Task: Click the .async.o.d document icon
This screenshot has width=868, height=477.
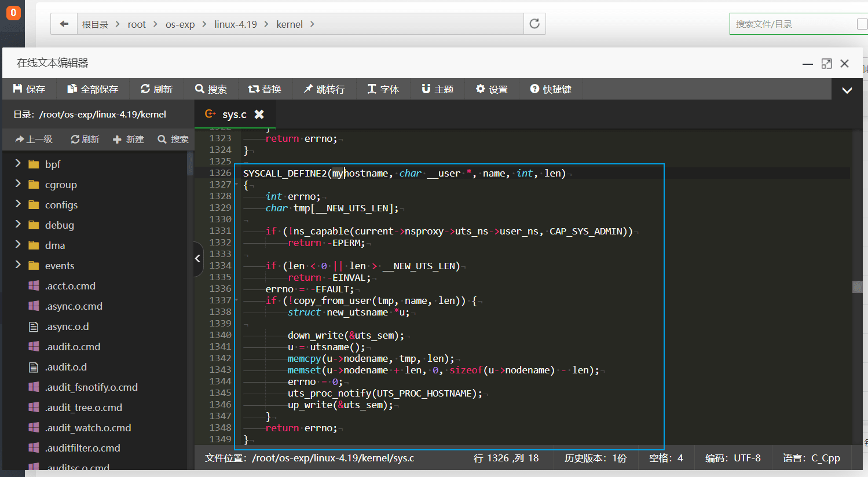Action: pos(34,326)
